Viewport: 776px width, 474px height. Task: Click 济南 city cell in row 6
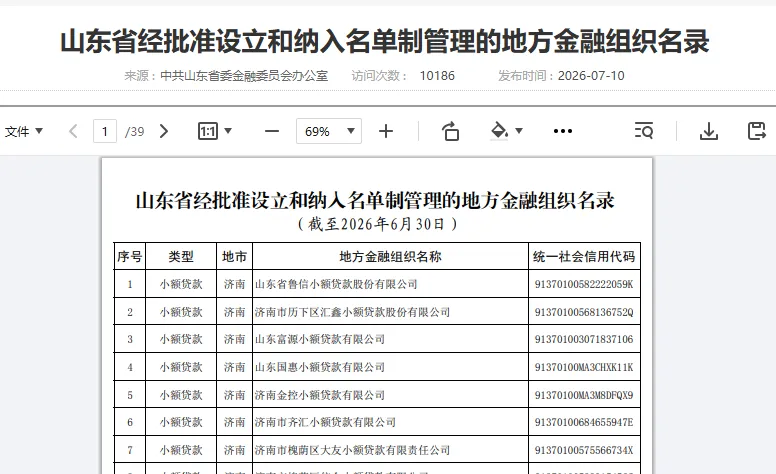click(235, 422)
